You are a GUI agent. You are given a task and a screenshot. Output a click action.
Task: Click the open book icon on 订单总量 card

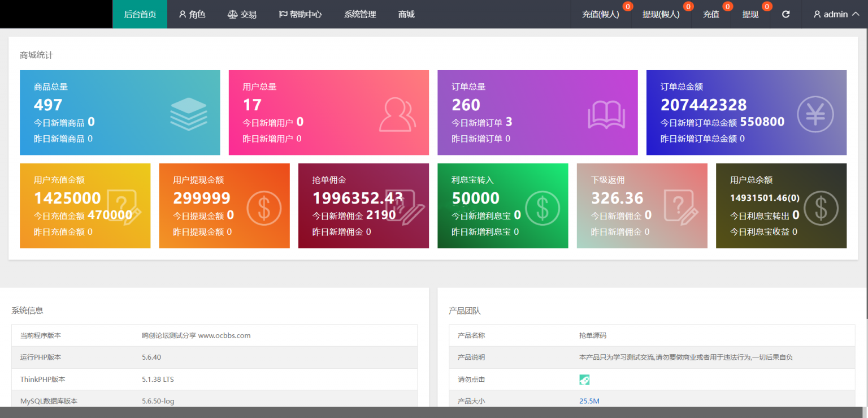pyautogui.click(x=606, y=115)
